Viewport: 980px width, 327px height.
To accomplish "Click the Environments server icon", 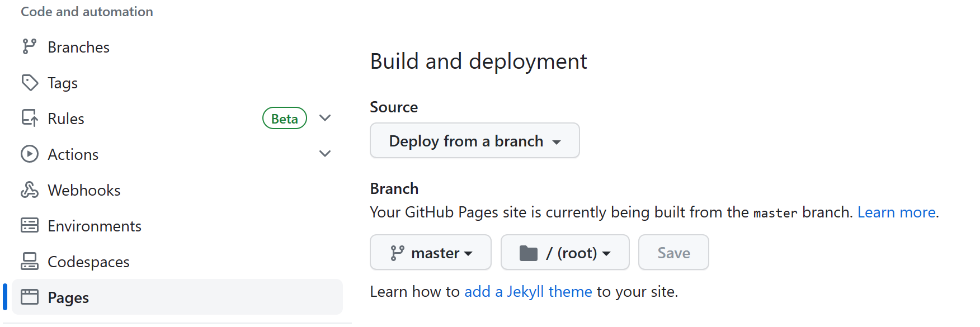I will pyautogui.click(x=29, y=226).
